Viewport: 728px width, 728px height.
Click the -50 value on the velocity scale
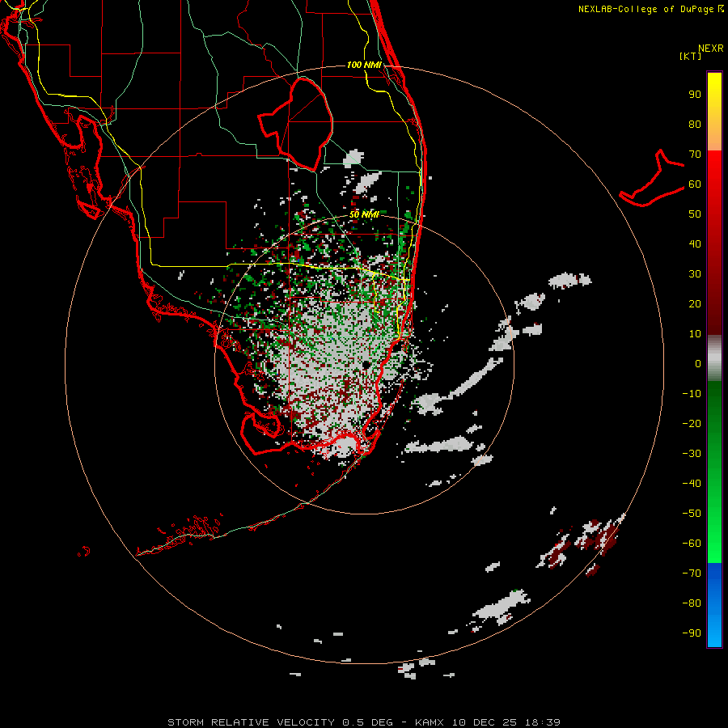point(692,514)
